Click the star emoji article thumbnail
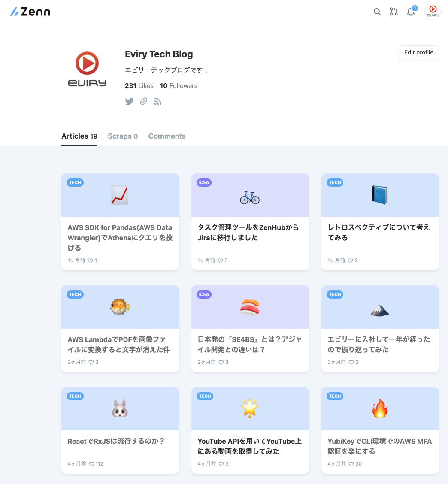The width and height of the screenshot is (448, 484). (x=249, y=408)
